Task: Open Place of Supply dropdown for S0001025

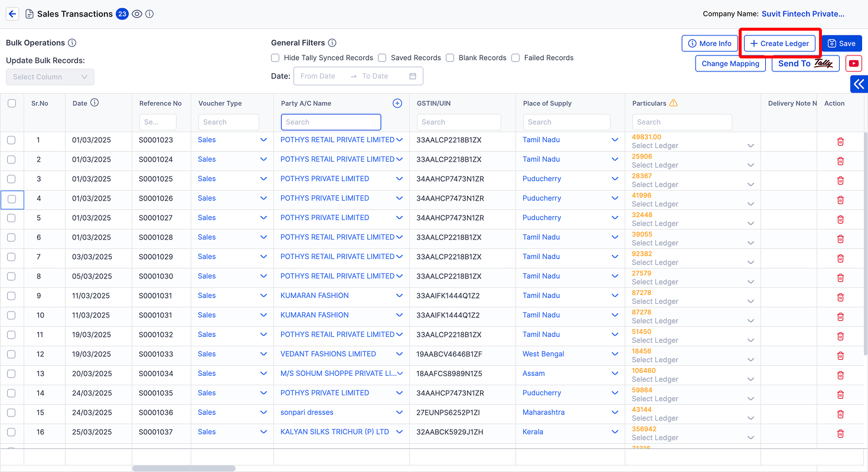Action: (615, 179)
